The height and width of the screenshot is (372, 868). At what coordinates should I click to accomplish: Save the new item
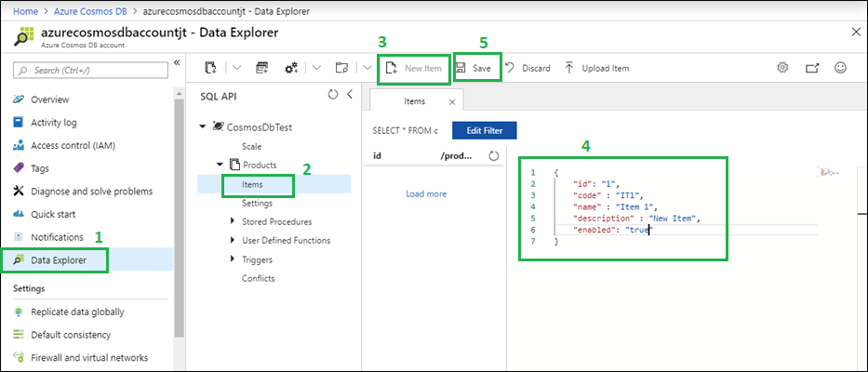(x=474, y=69)
